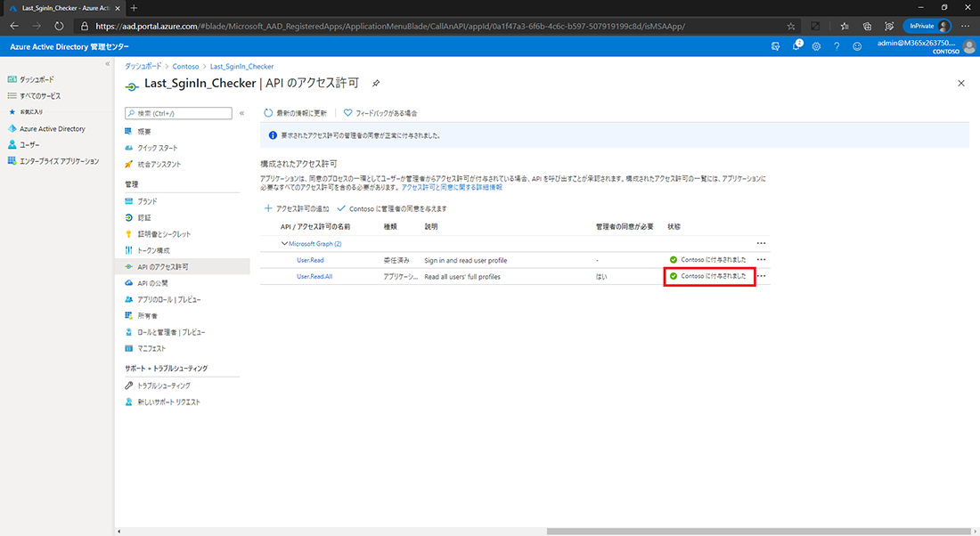Open more options for User.Read.All row

[761, 275]
